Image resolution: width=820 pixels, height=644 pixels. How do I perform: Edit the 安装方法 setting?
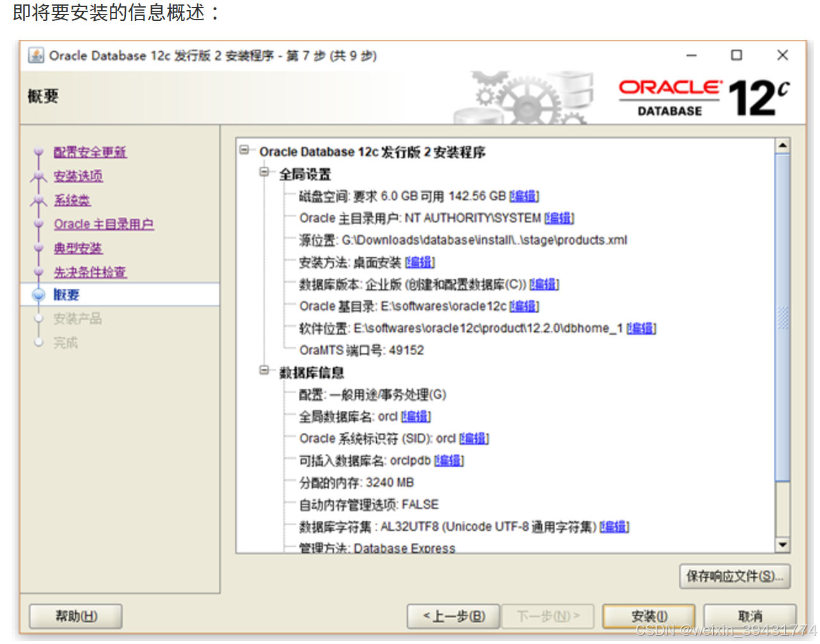(419, 262)
